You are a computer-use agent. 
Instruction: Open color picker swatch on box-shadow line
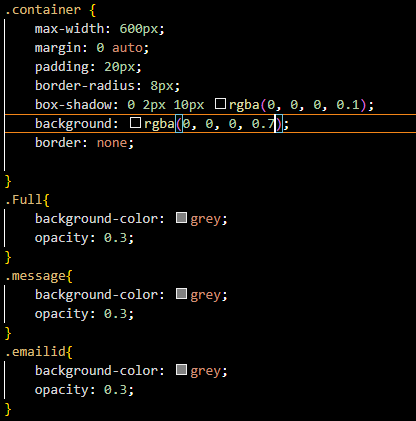(220, 104)
